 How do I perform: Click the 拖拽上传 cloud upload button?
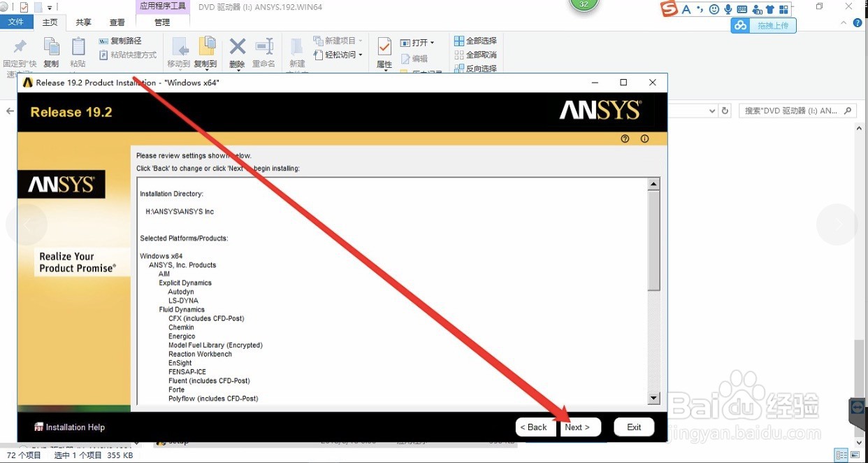[763, 25]
